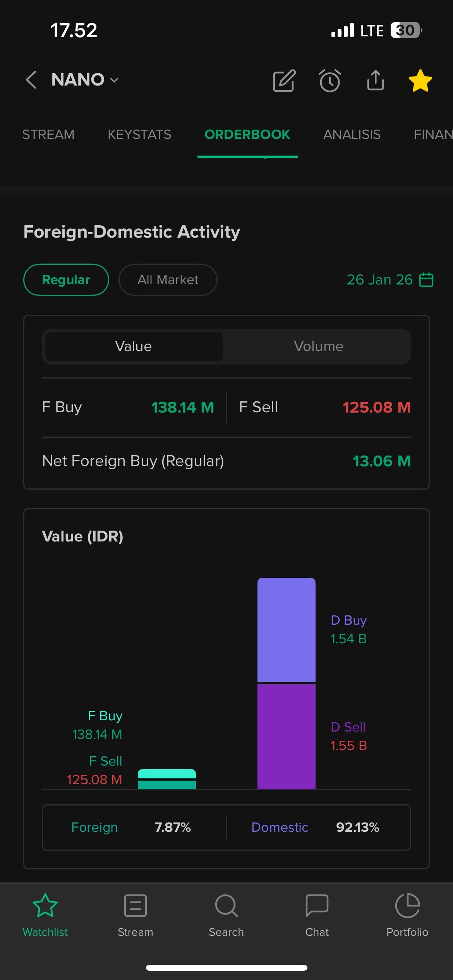Set a price alert with alarm icon
This screenshot has width=453, height=980.
coord(330,81)
